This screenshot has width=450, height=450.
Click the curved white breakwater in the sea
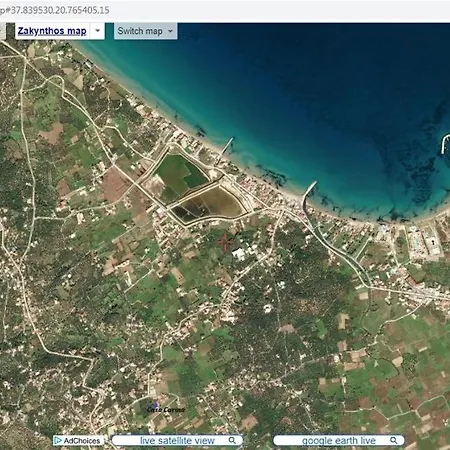(445, 144)
